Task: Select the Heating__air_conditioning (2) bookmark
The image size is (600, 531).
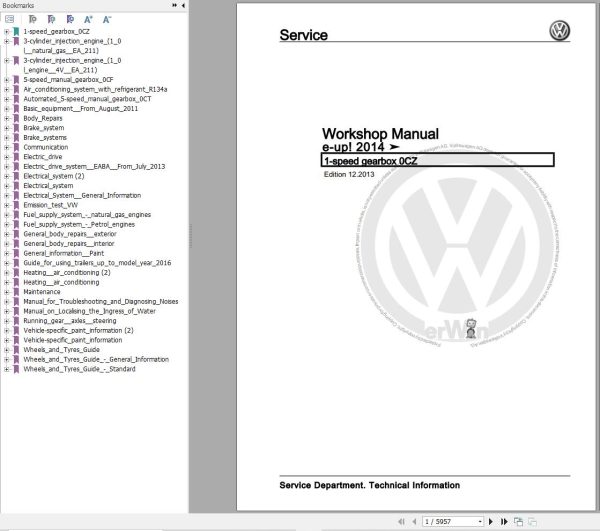Action: (67, 272)
